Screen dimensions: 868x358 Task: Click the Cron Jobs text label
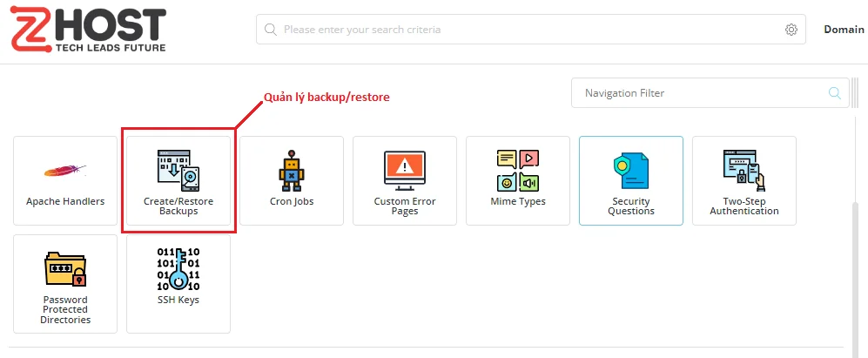[292, 201]
